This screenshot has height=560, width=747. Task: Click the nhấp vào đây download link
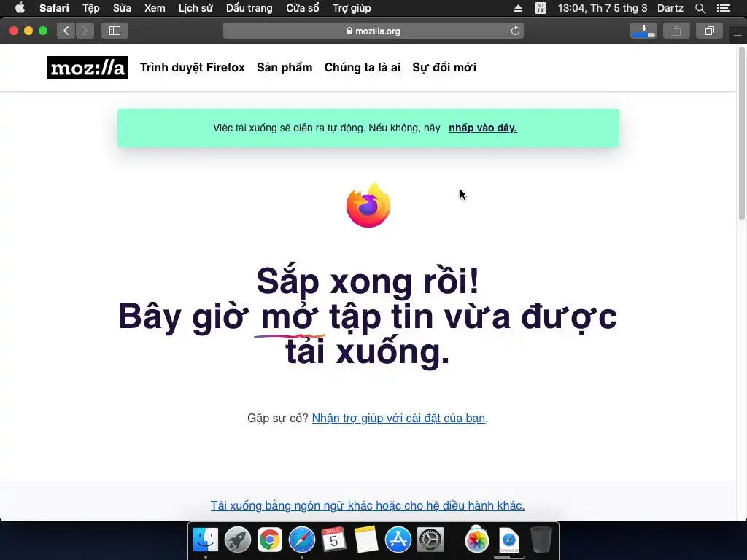483,128
